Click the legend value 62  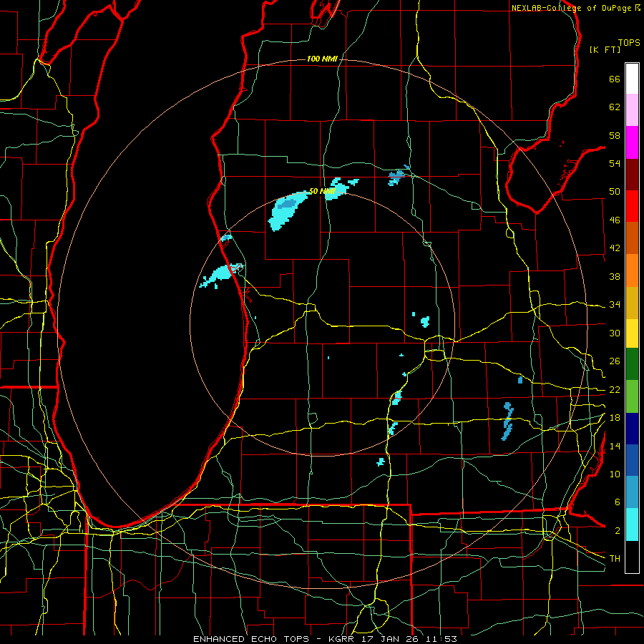[615, 107]
